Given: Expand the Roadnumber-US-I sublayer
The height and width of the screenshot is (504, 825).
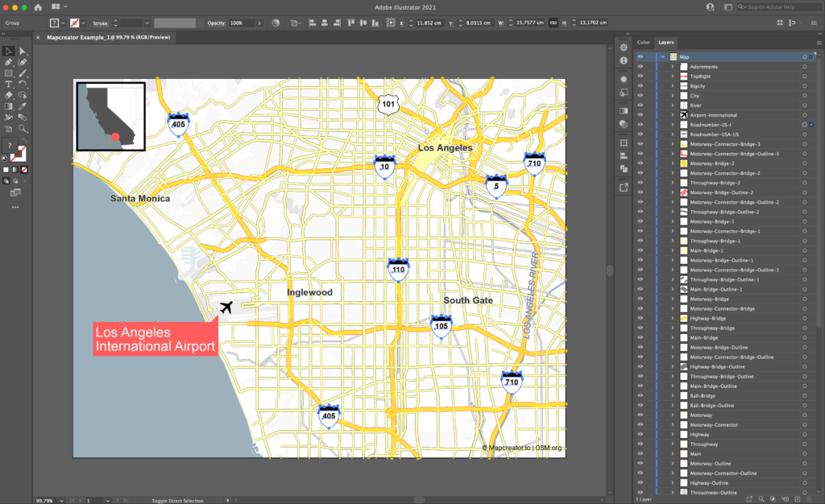Looking at the screenshot, I should [x=673, y=125].
